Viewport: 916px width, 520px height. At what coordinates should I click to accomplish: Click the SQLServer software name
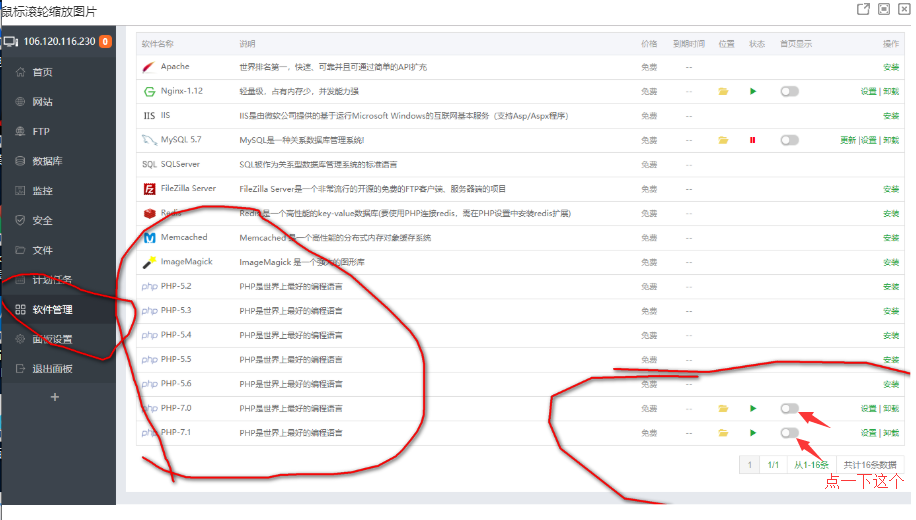tap(180, 164)
